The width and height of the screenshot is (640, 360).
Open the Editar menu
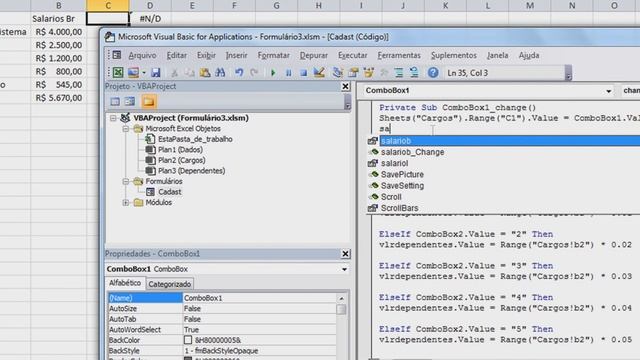177,55
